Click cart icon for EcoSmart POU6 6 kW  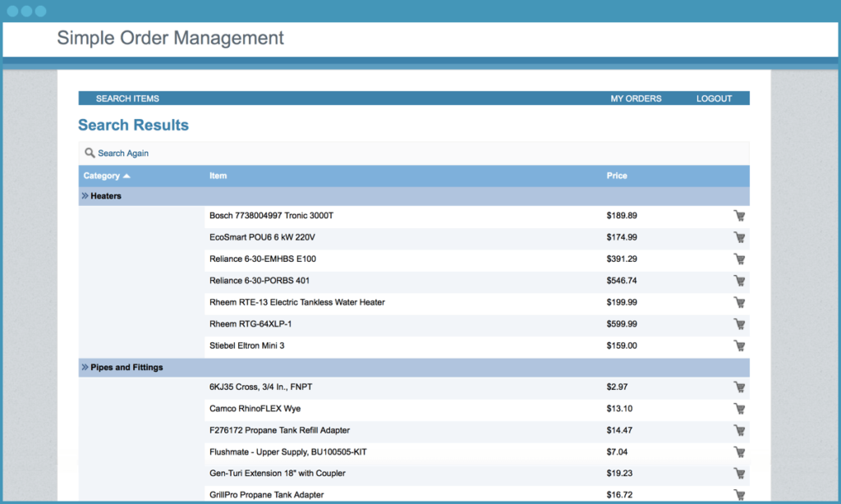pyautogui.click(x=738, y=237)
